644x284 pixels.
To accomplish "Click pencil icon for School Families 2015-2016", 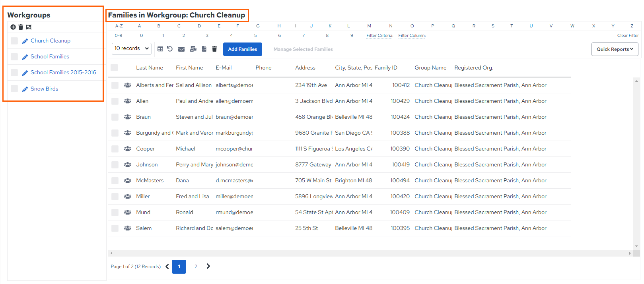I will pos(25,73).
